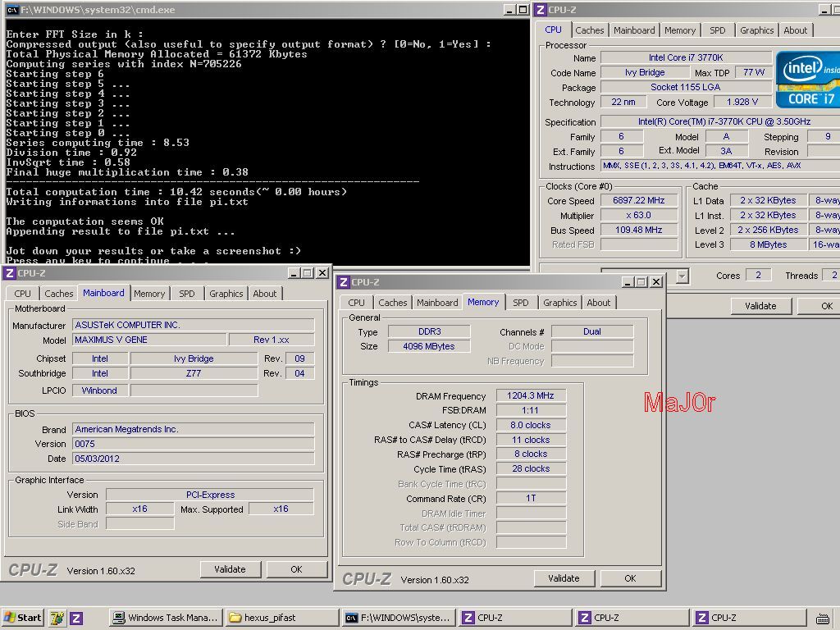Open the Windows Start button

coord(22,618)
